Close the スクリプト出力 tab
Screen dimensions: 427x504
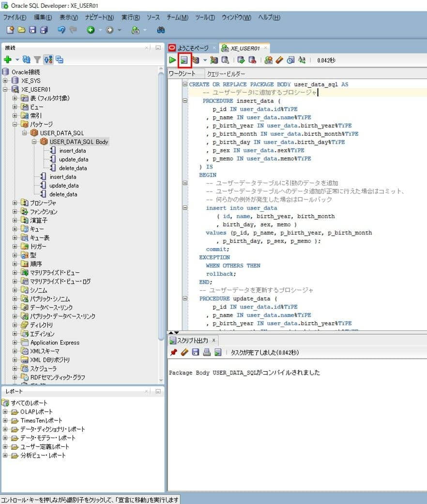[214, 340]
